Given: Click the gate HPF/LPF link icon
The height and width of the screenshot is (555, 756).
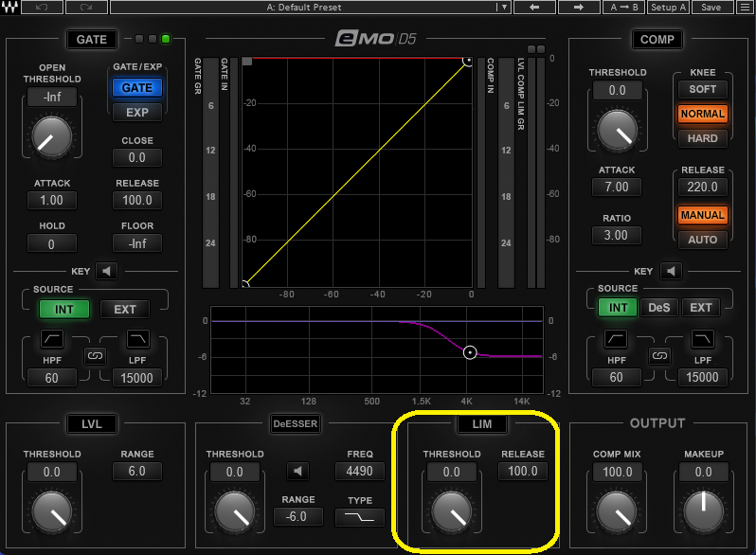Looking at the screenshot, I should tap(95, 356).
